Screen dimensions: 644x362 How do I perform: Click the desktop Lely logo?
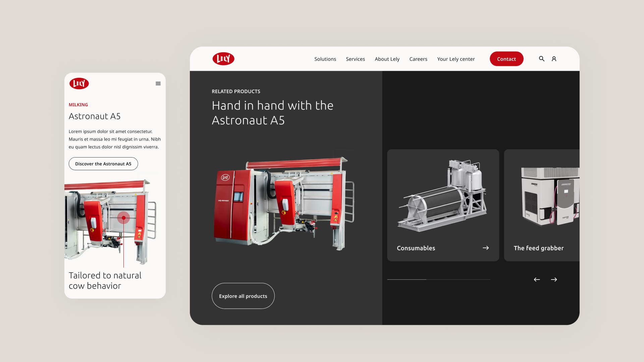tap(223, 59)
